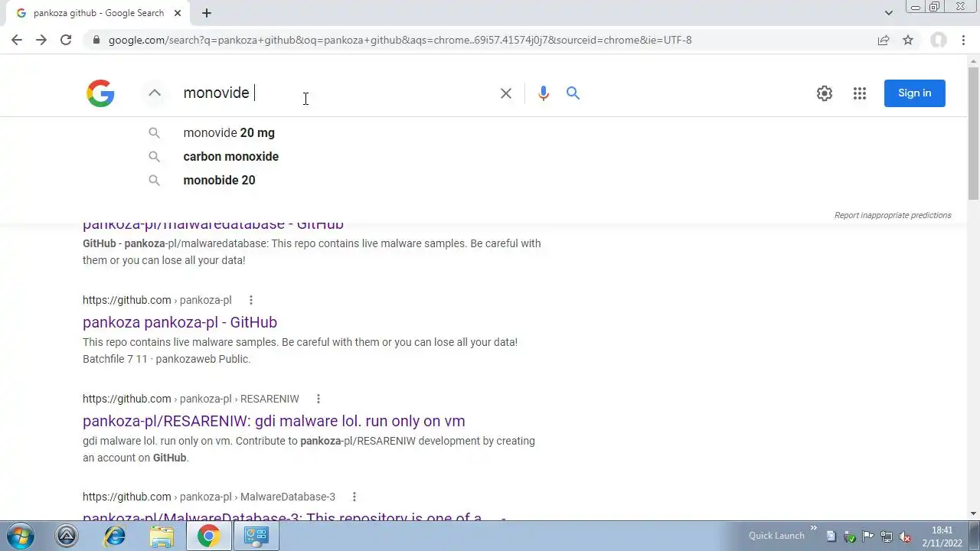980x551 pixels.
Task: Bookmark this page with star
Action: coord(908,40)
